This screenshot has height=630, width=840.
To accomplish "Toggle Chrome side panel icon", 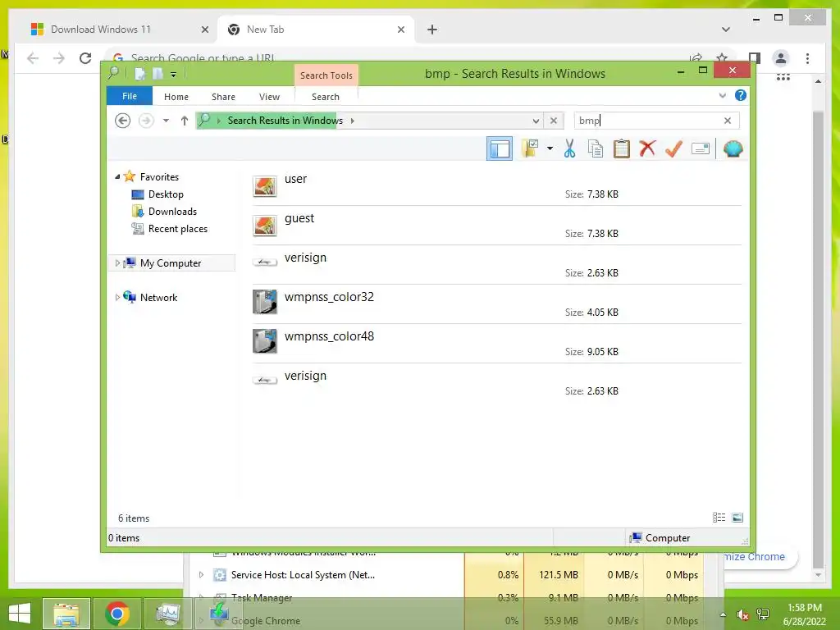I will coord(755,58).
